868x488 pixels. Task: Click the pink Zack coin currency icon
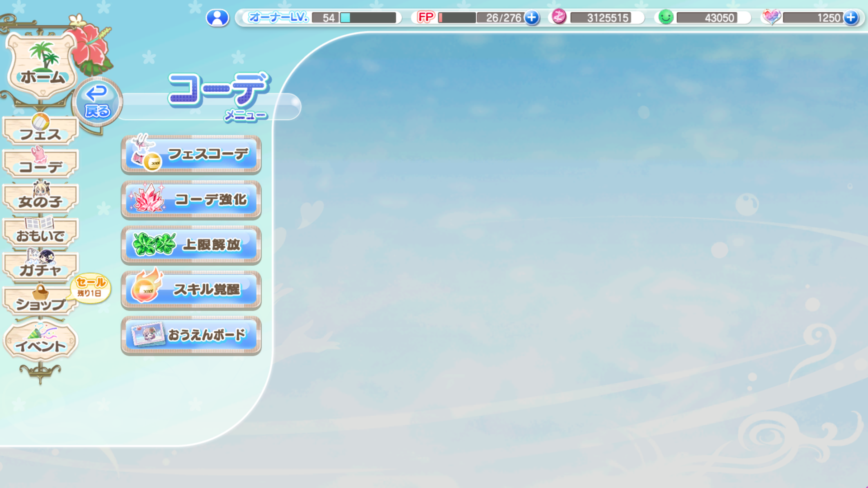[x=559, y=17]
